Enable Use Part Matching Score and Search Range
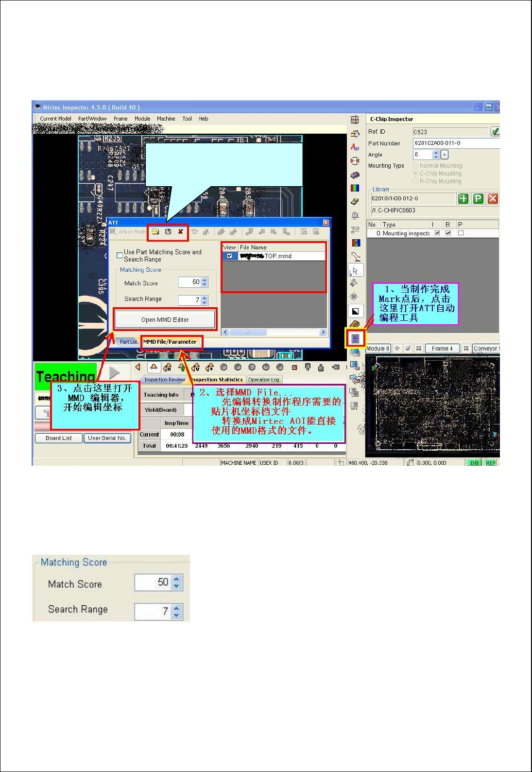Image resolution: width=532 pixels, height=772 pixels. tap(120, 255)
